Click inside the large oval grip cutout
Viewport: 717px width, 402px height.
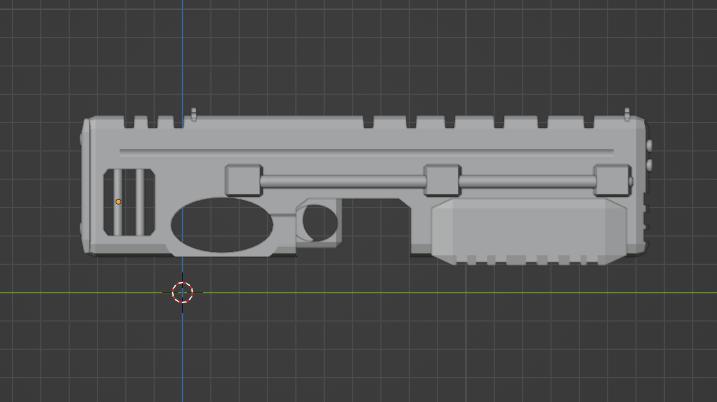(222, 225)
